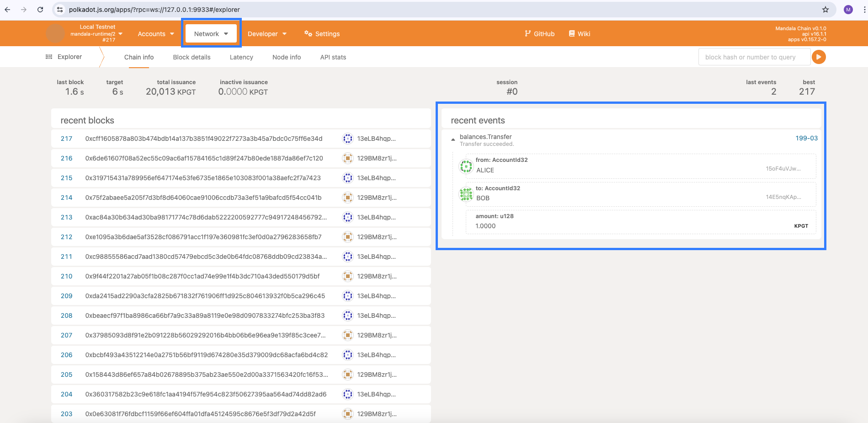The height and width of the screenshot is (423, 868).
Task: Switch to the Block details tab
Action: [192, 57]
